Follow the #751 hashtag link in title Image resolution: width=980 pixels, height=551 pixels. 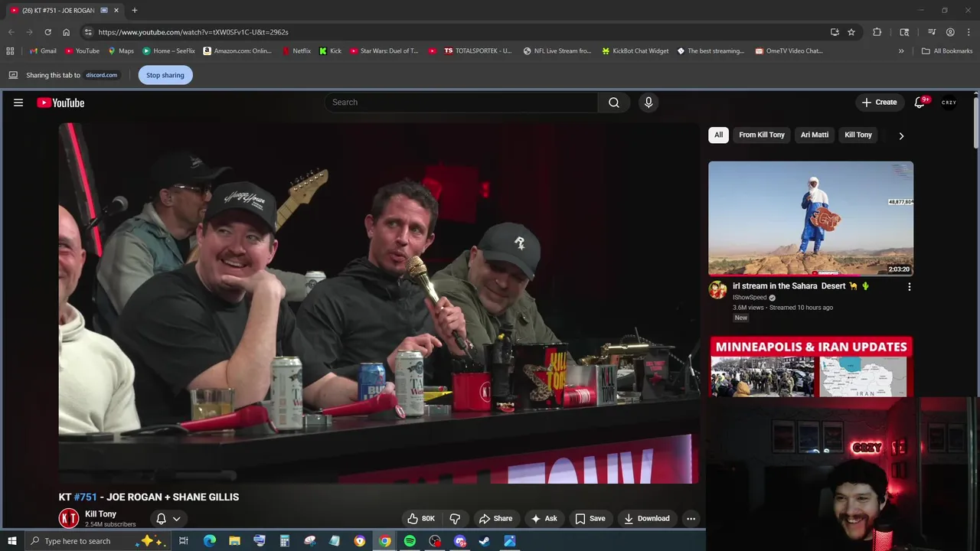tap(85, 497)
